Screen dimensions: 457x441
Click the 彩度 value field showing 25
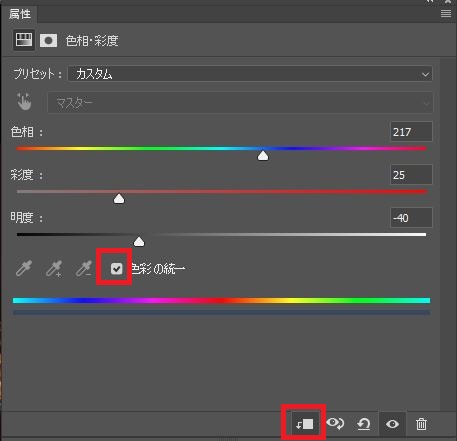coord(411,174)
